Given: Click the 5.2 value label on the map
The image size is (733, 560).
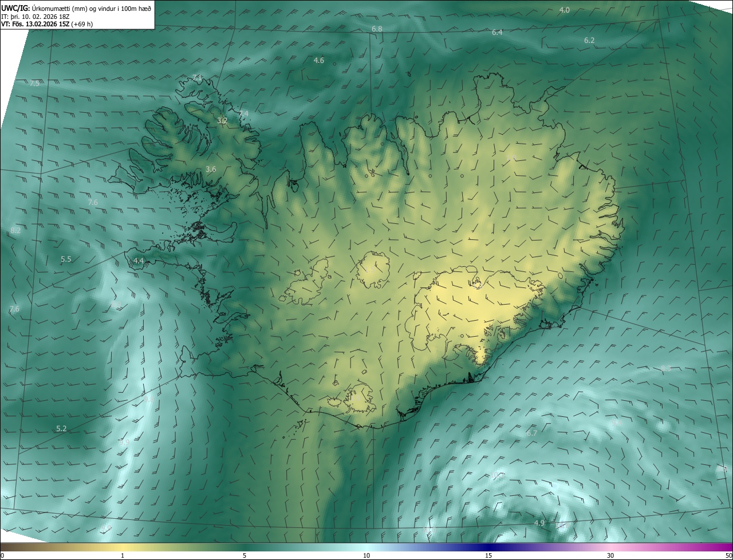Looking at the screenshot, I should pos(61,428).
